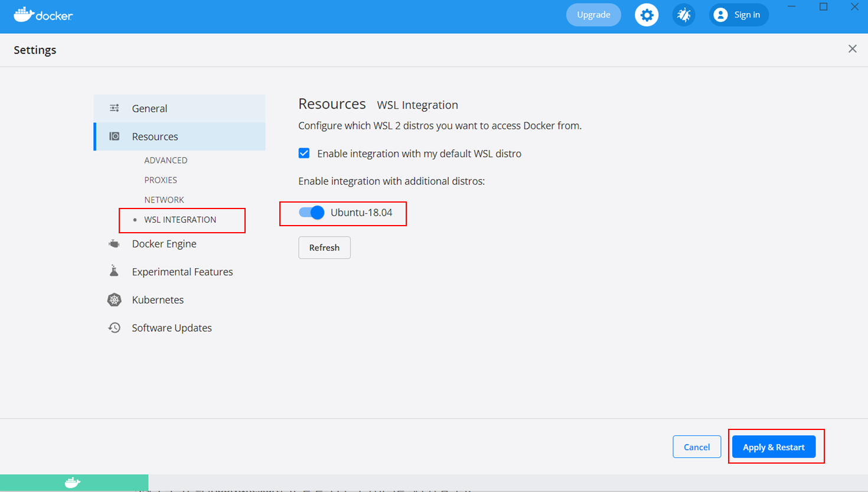Click Apply & Restart

[774, 447]
